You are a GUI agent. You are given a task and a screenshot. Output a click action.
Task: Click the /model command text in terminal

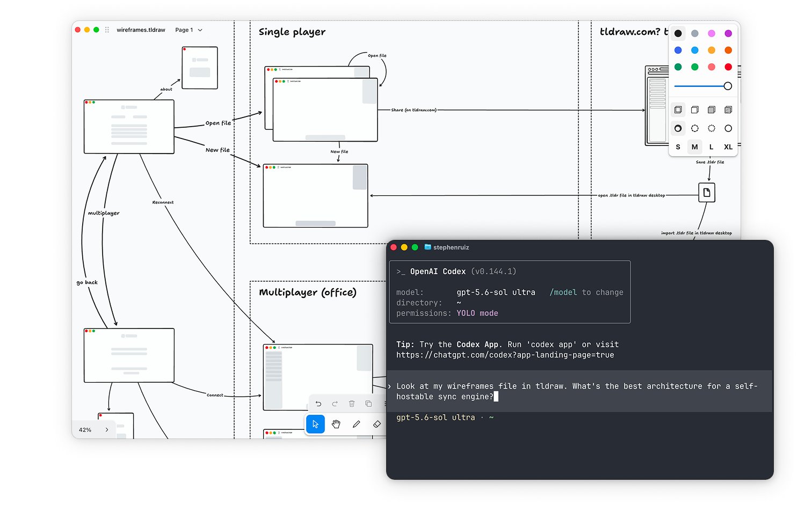(563, 292)
